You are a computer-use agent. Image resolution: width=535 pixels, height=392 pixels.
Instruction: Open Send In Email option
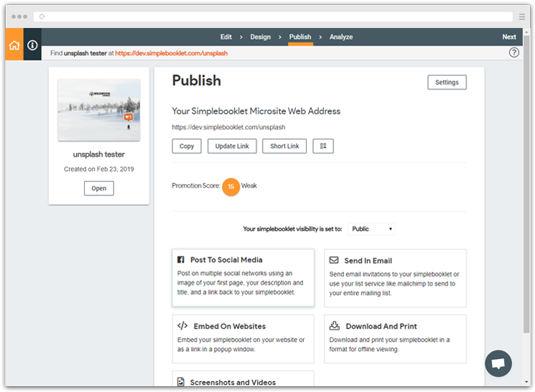pyautogui.click(x=394, y=278)
